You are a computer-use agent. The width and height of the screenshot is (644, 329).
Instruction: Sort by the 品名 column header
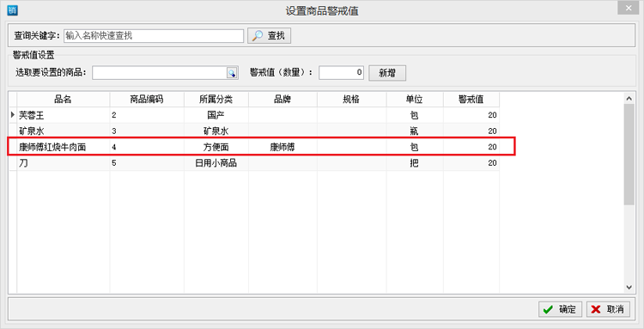pyautogui.click(x=64, y=100)
